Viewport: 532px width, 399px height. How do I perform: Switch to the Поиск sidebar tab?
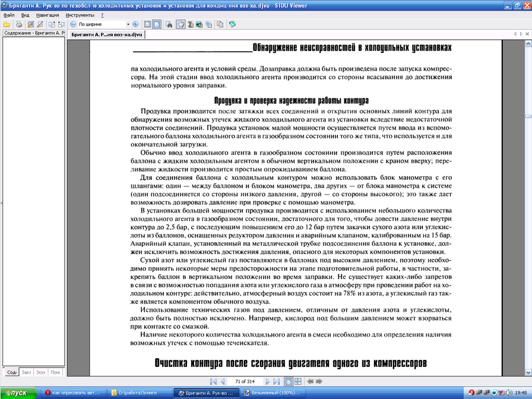click(55, 372)
